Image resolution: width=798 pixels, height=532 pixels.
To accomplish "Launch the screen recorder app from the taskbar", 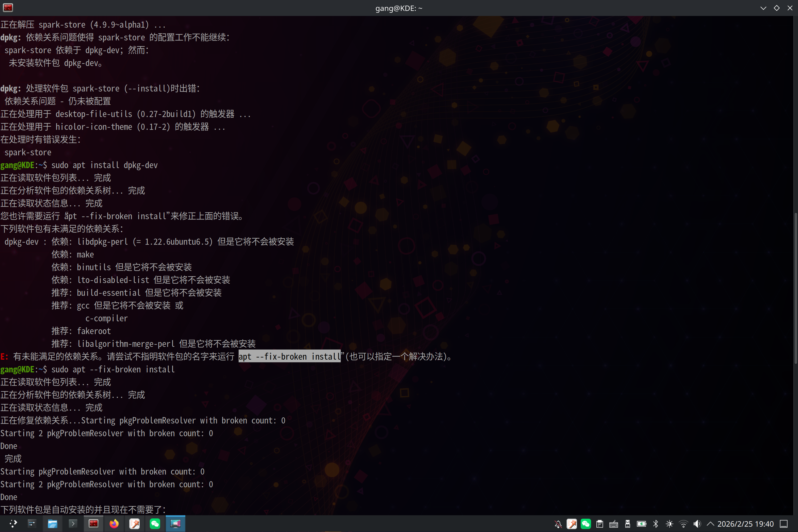I will click(175, 523).
